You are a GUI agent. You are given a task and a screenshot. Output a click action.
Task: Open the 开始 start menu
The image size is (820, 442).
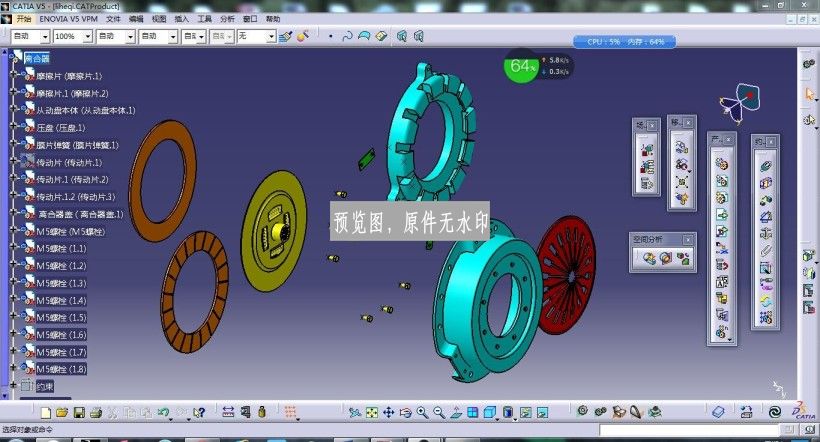pos(24,19)
